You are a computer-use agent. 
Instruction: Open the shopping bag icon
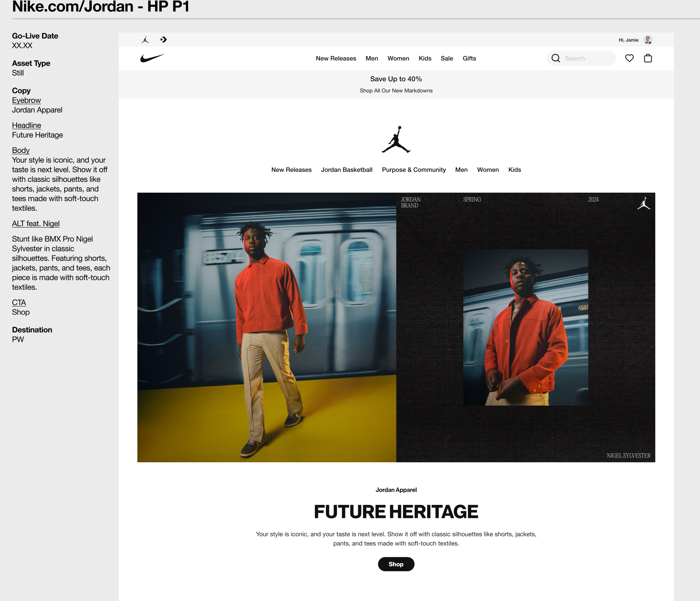[648, 58]
